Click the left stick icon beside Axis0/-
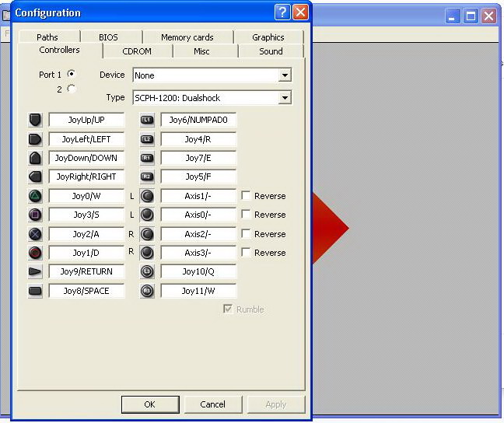This screenshot has height=423, width=504. (x=147, y=215)
